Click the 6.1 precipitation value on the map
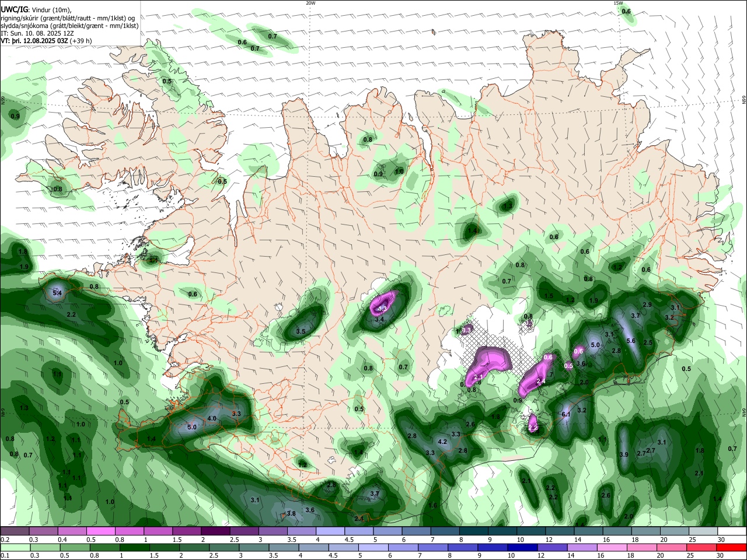Screen dimensions: 747x560 coord(566,414)
